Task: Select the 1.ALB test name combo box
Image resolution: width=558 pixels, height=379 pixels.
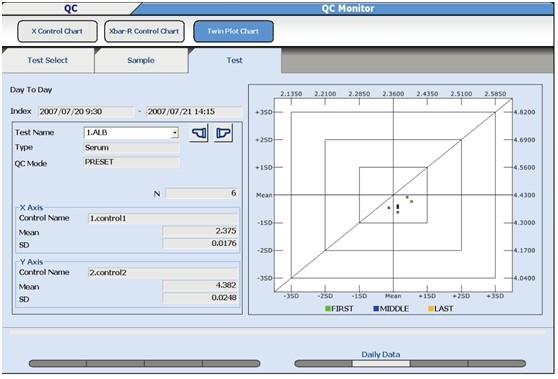Action: point(131,133)
